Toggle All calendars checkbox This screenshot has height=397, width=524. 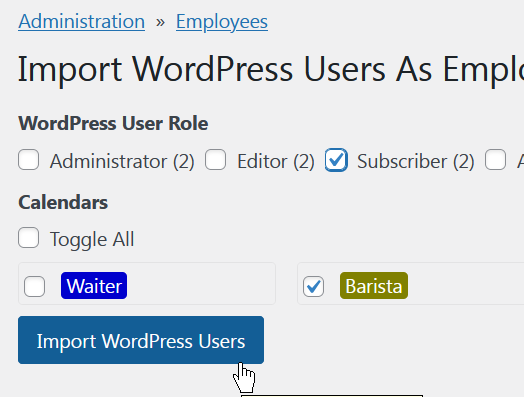click(x=28, y=238)
